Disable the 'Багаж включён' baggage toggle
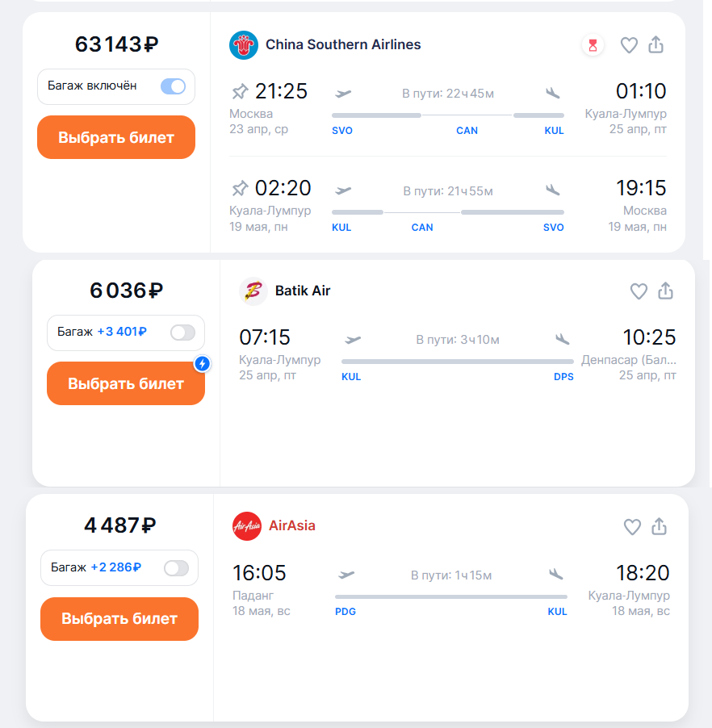This screenshot has height=728, width=712. click(x=173, y=86)
